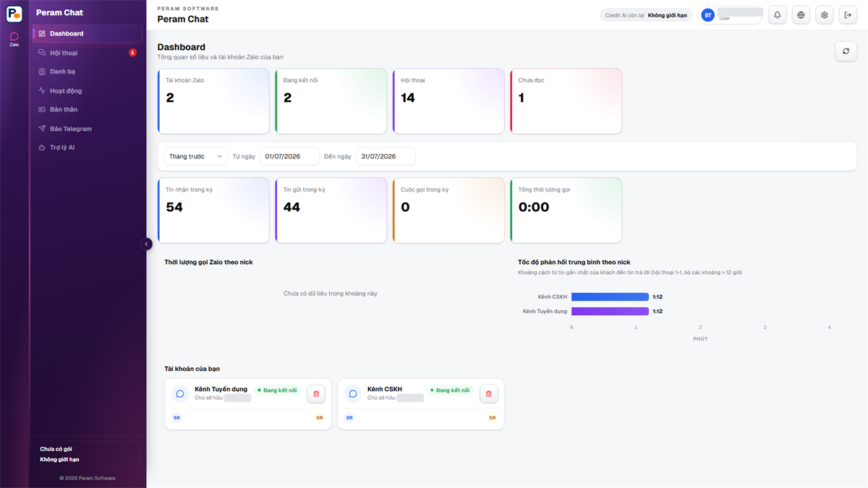Click orange SR badge on Kênh Tuyển dụng card
The height and width of the screenshot is (488, 868).
click(320, 418)
